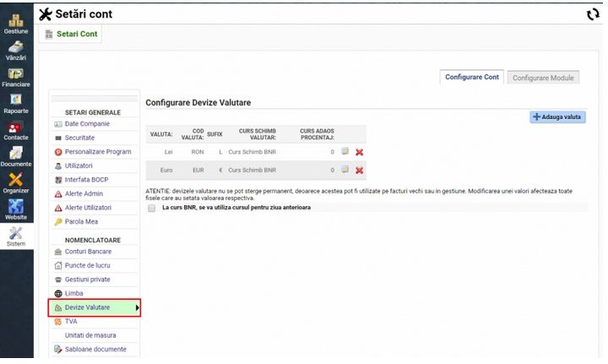Open the Contacte module icon
The height and width of the screenshot is (364, 608).
(16, 129)
